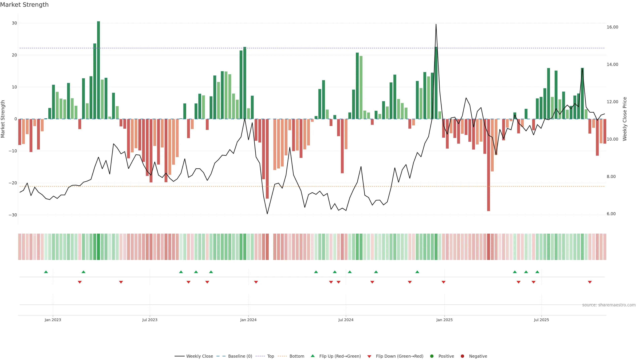Screen dimensions: 644x362
Task: Toggle the Weekly Close legend label
Action: pos(200,356)
